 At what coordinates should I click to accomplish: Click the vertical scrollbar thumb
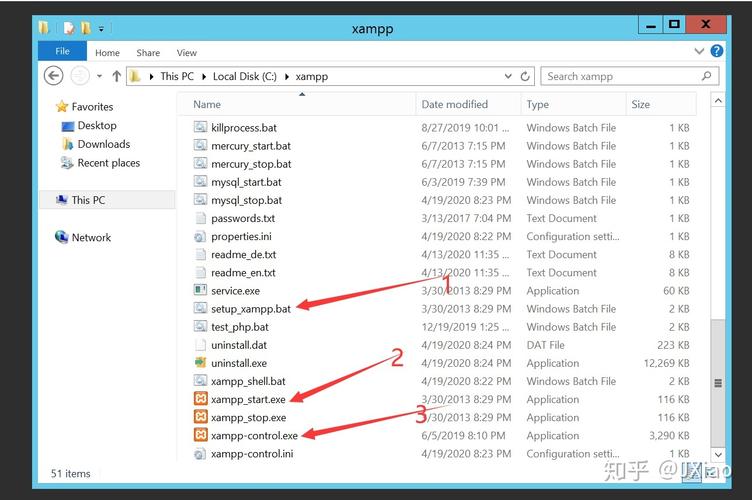point(717,382)
